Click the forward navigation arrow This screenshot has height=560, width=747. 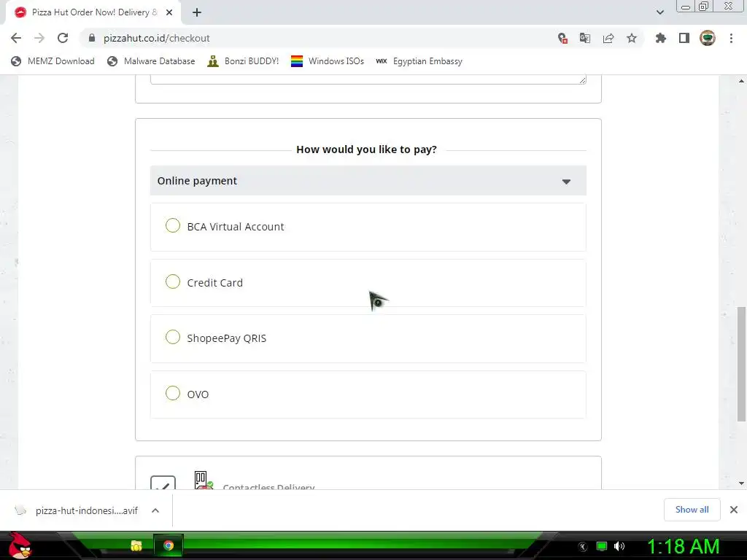point(39,38)
